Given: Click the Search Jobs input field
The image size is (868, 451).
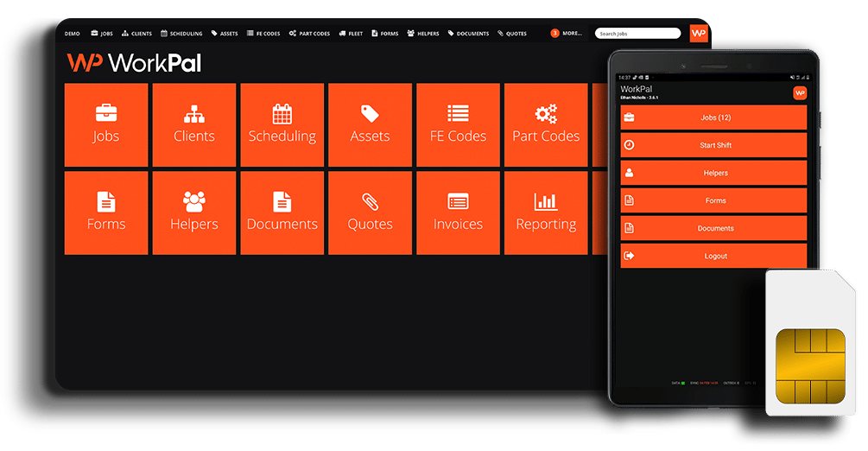Looking at the screenshot, I should tap(637, 34).
